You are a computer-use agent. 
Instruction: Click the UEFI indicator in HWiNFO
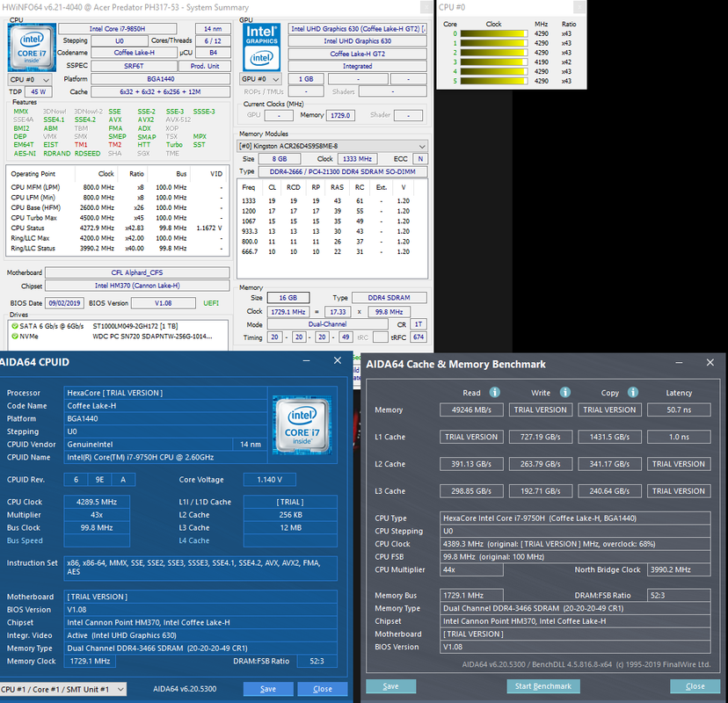click(x=211, y=303)
